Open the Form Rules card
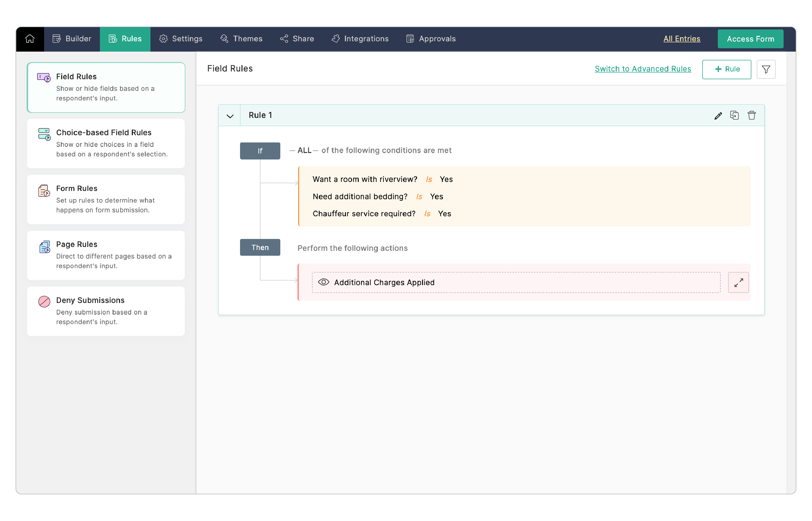The width and height of the screenshot is (812, 521). 106,199
